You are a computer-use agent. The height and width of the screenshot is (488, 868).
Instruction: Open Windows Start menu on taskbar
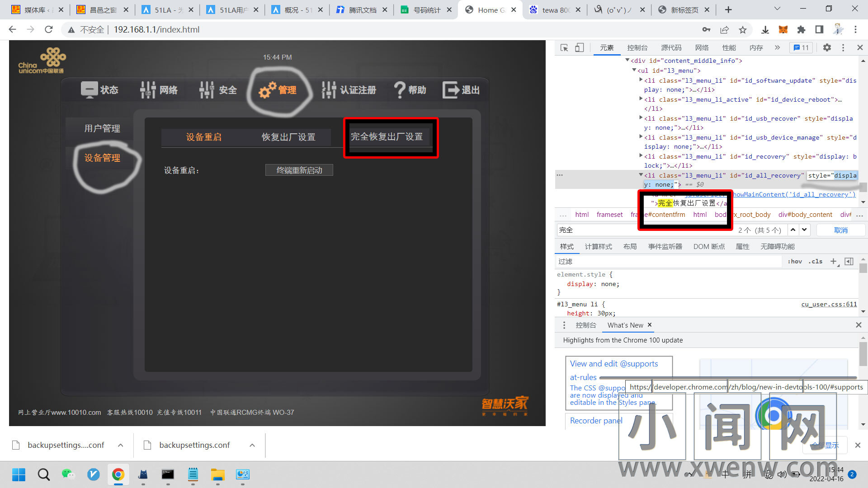pos(19,474)
